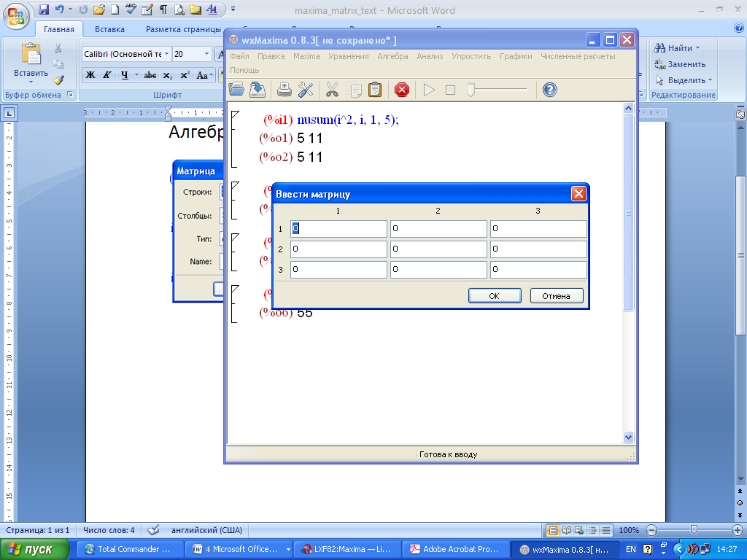747x560 pixels.
Task: Open the Графики menu in wxMaxima
Action: tap(516, 56)
